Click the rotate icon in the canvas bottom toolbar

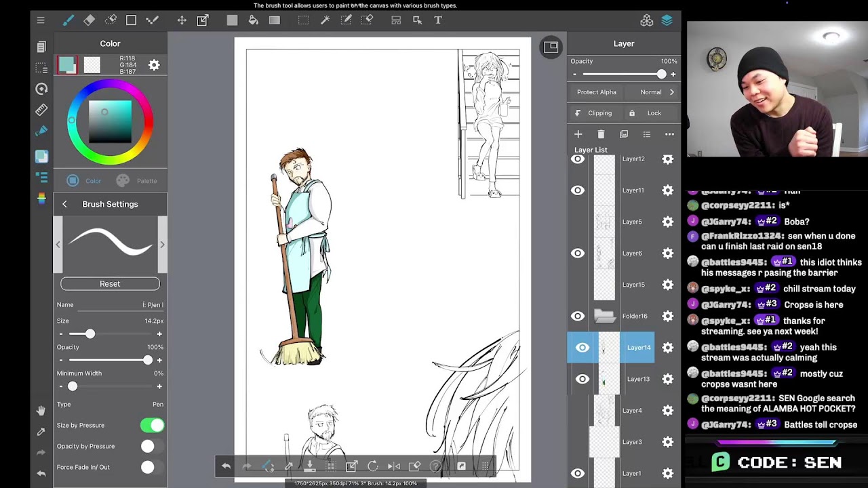tap(372, 466)
